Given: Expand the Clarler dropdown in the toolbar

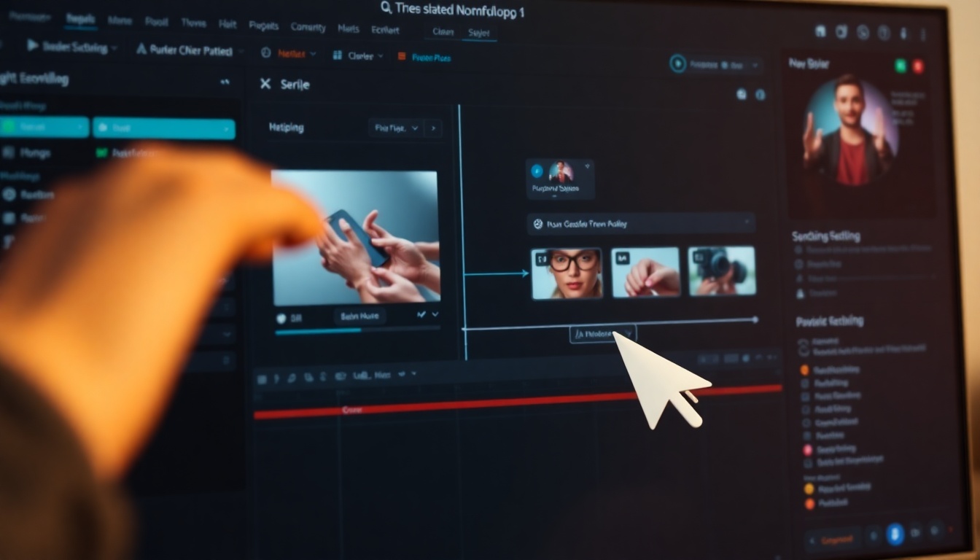Looking at the screenshot, I should pyautogui.click(x=382, y=55).
